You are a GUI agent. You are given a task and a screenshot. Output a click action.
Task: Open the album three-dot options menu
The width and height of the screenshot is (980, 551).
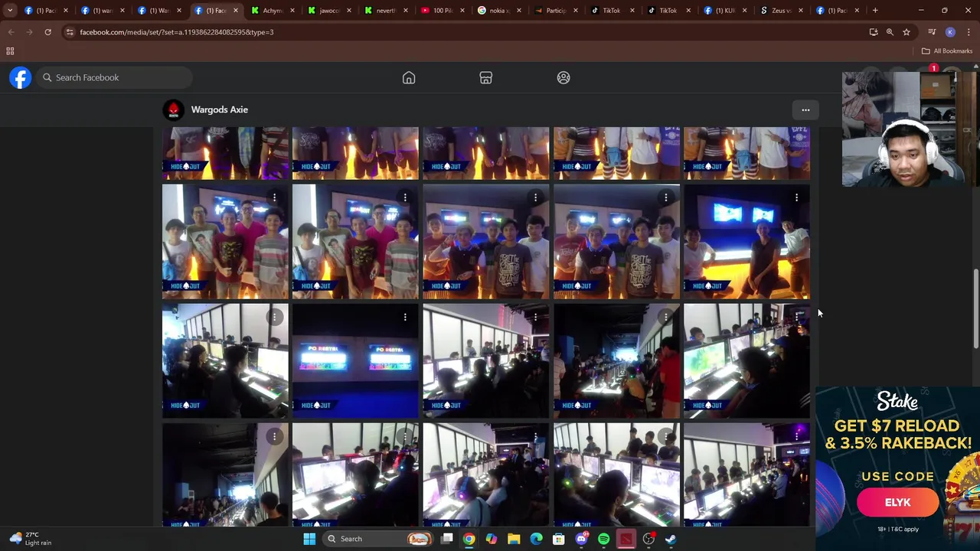[x=805, y=110]
